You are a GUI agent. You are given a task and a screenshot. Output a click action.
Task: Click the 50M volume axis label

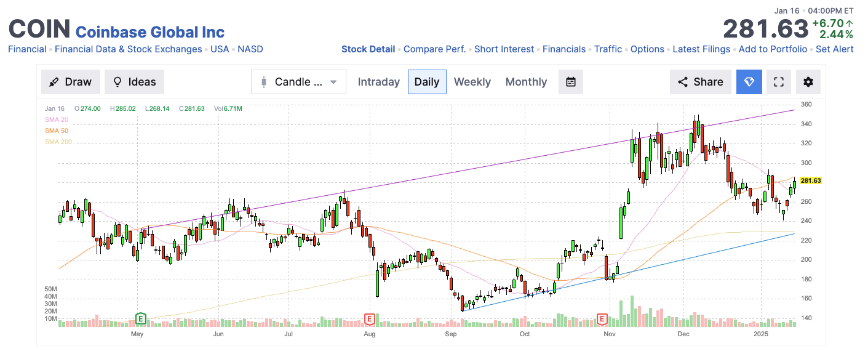[51, 289]
